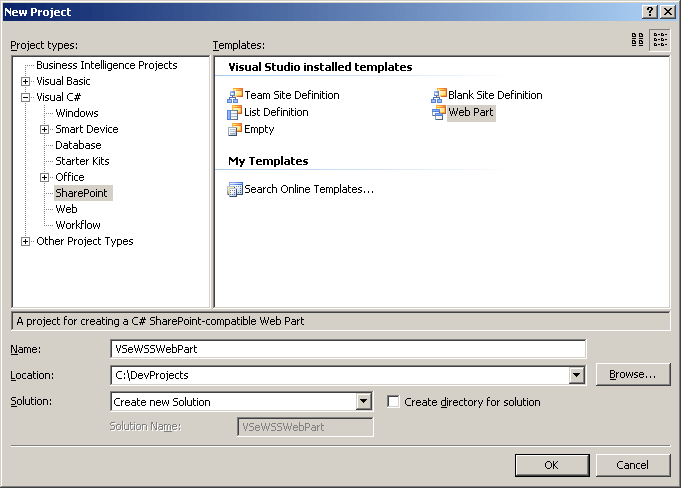Click the disabled Solution Name field
Viewport: 681px width, 488px height.
coord(305,427)
